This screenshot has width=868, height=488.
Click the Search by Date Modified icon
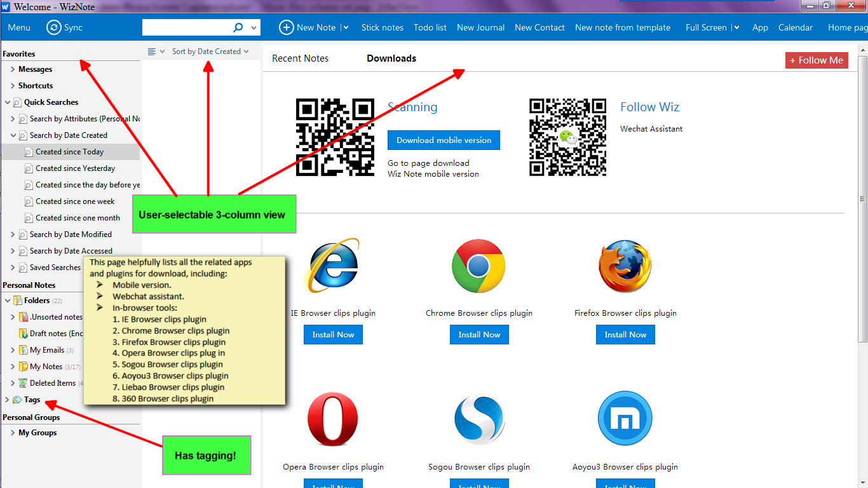coord(23,234)
